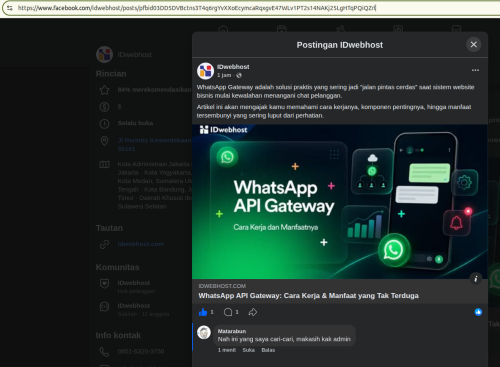
Task: Click the clock icon beside Selalu buka
Action: (x=104, y=124)
